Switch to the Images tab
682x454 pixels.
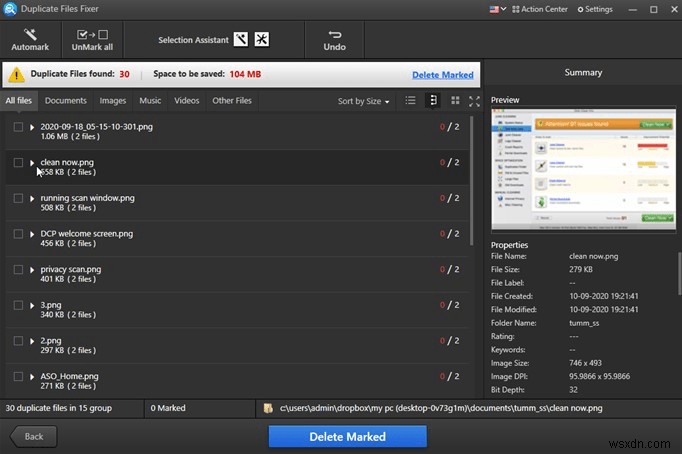(x=113, y=100)
